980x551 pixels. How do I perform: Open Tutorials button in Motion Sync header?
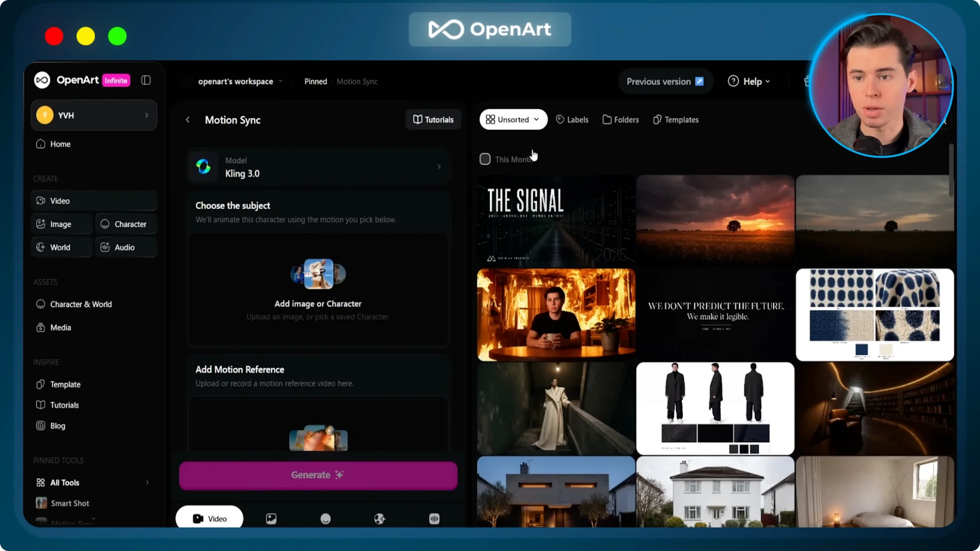433,119
